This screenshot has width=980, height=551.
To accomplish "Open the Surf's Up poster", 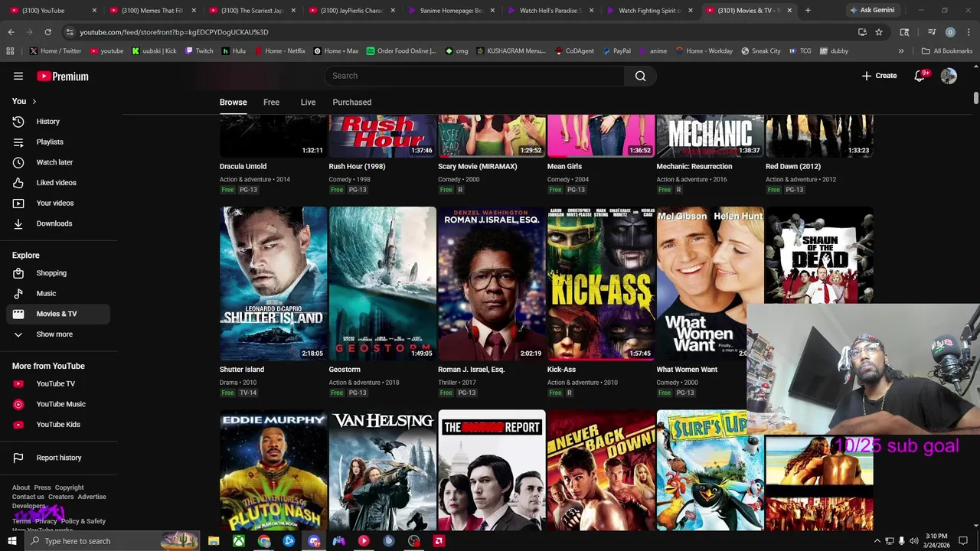I will tap(710, 471).
